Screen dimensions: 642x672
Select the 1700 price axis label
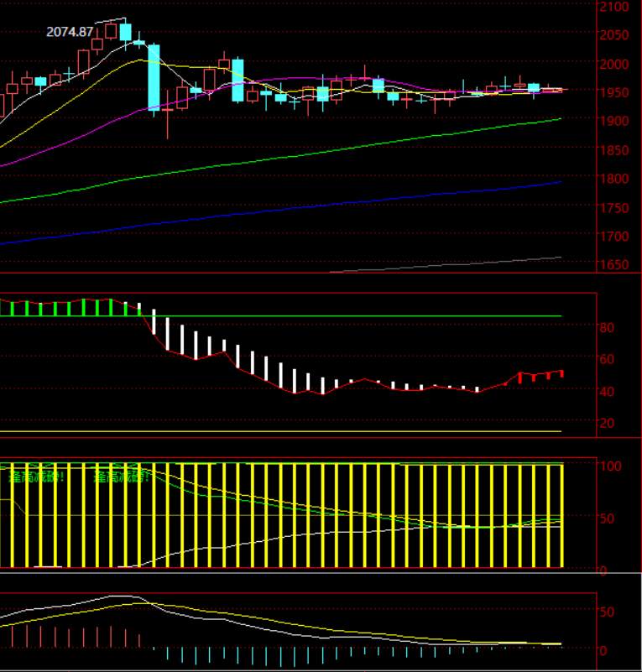613,236
